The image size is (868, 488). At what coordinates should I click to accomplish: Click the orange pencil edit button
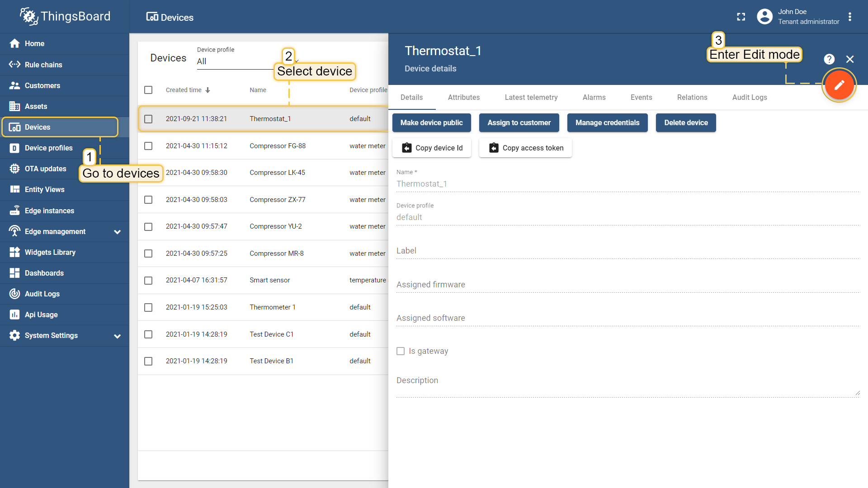pyautogui.click(x=839, y=85)
